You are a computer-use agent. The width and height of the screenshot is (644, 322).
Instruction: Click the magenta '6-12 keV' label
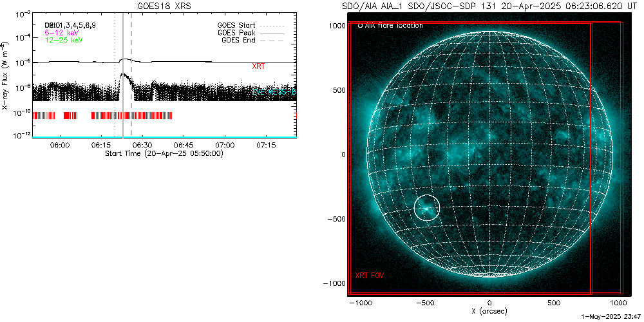[x=62, y=32]
